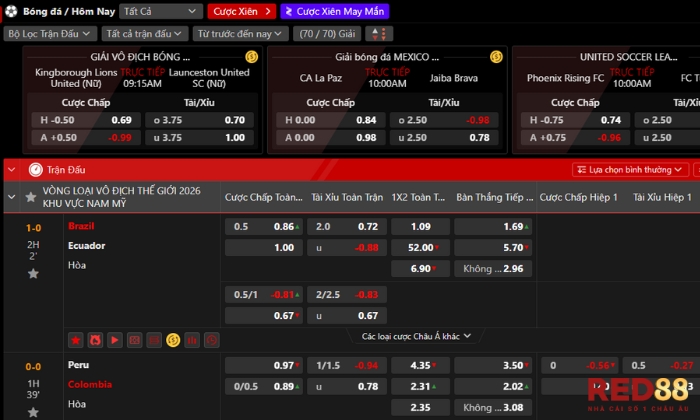Image resolution: width=700 pixels, height=420 pixels.
Task: Click the Brazil team name
Action: 81,226
